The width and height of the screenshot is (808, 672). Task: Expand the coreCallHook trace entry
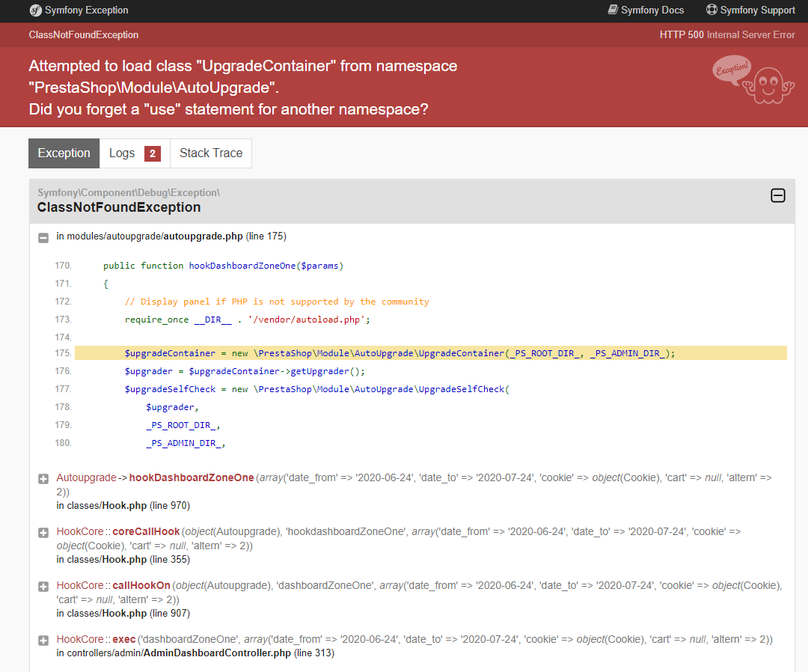click(x=43, y=533)
